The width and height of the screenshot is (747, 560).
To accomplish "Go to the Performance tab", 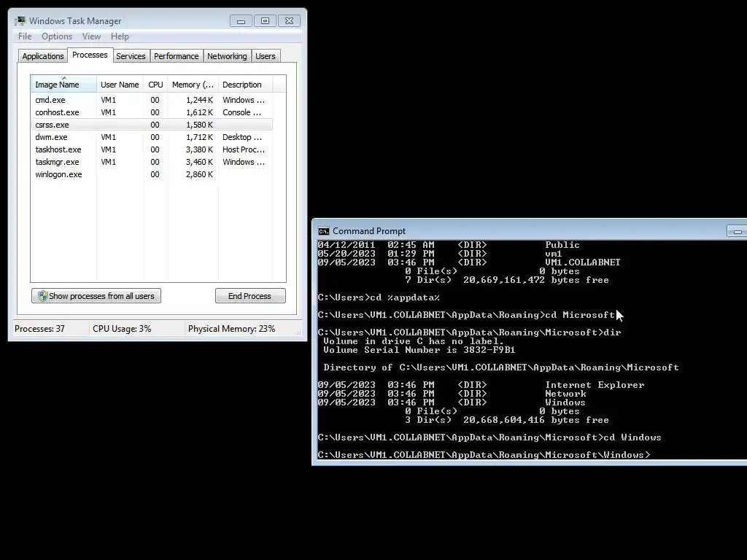I will coord(177,56).
